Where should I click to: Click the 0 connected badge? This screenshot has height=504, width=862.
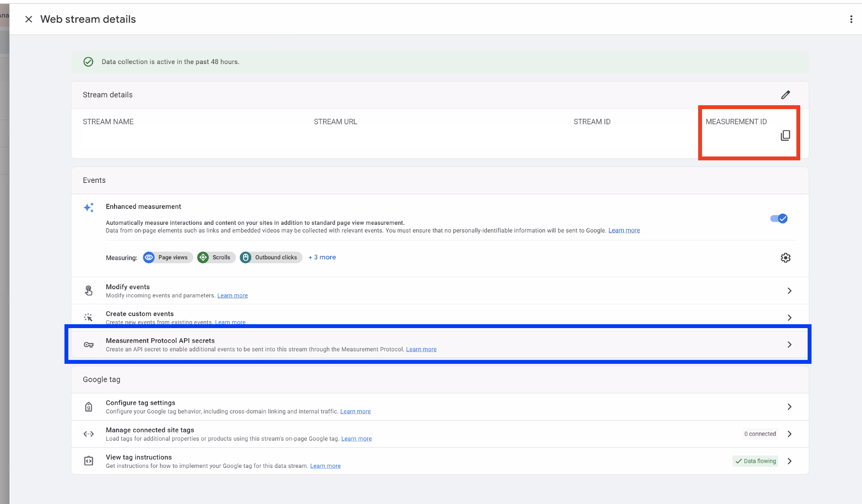760,434
